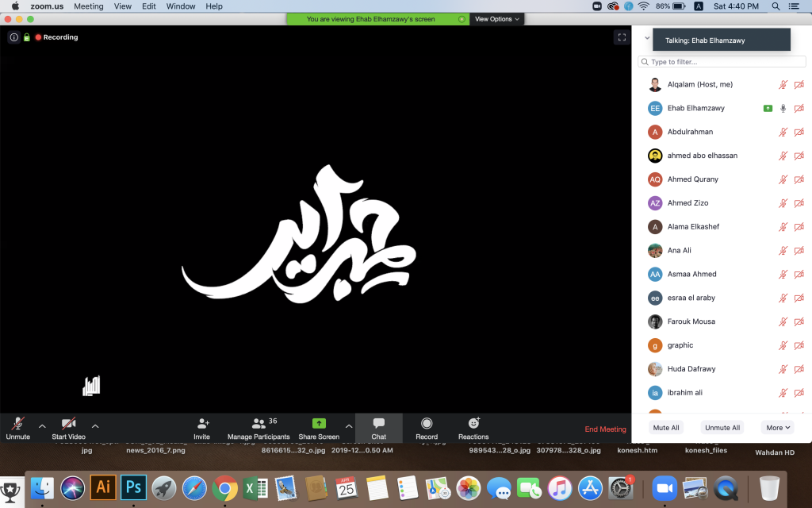The image size is (812, 508).
Task: Open System Preferences from the Dock
Action: (620, 488)
